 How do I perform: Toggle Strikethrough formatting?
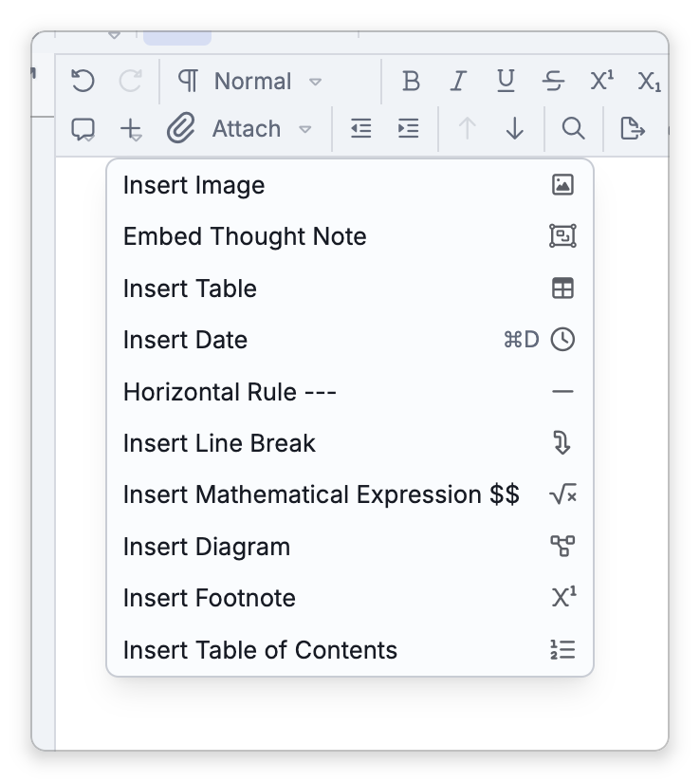[x=553, y=81]
